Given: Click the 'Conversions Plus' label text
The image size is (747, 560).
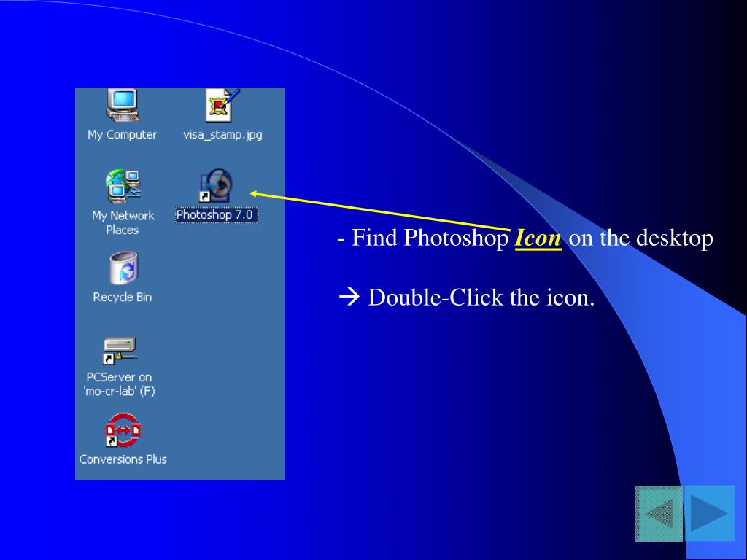Looking at the screenshot, I should (x=123, y=459).
